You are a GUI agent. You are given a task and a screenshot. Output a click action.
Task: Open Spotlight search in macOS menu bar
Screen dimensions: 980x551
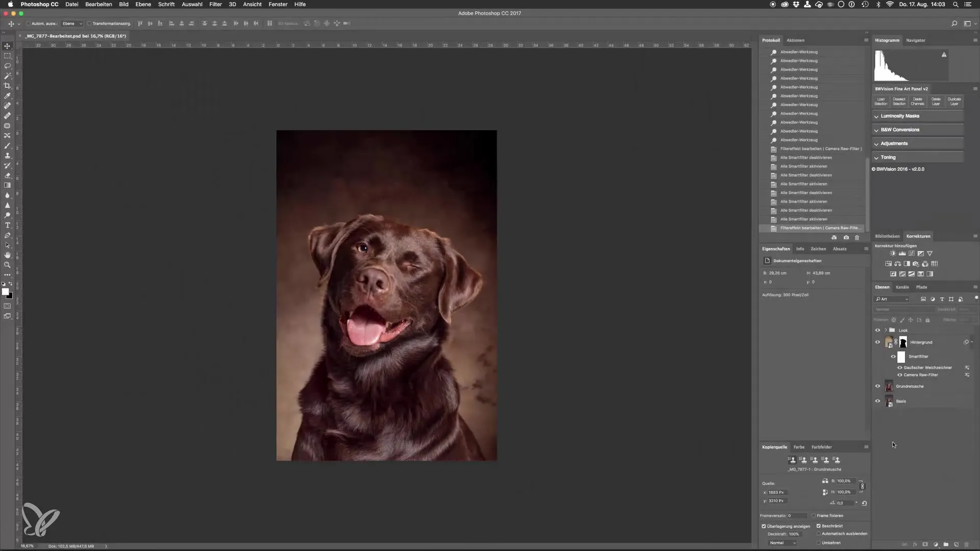coord(955,4)
